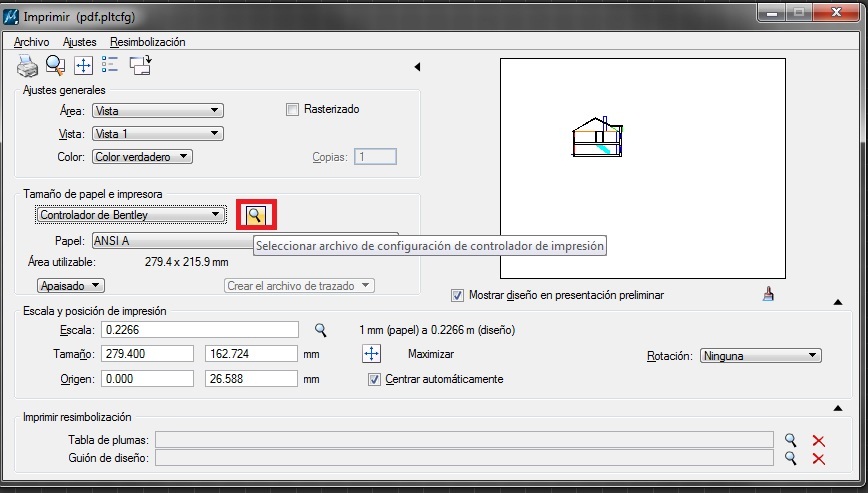Open the Apaisado orientation dropdown
Screen dimensions: 868x493
[x=71, y=286]
